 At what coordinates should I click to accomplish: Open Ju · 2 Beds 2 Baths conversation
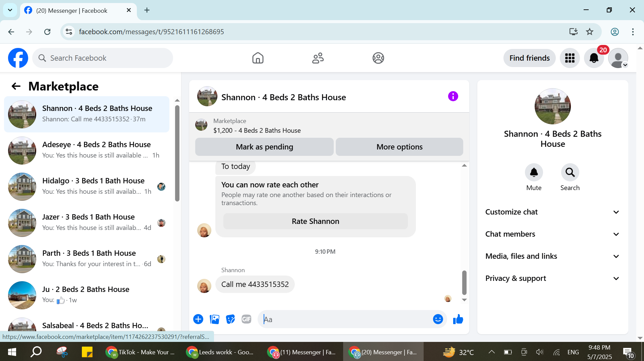(87, 295)
